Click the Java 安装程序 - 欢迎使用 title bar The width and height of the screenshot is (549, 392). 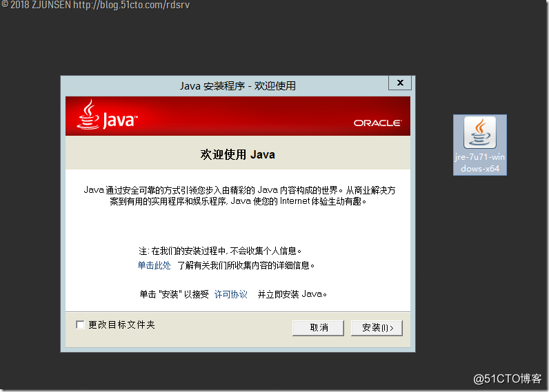pos(238,85)
